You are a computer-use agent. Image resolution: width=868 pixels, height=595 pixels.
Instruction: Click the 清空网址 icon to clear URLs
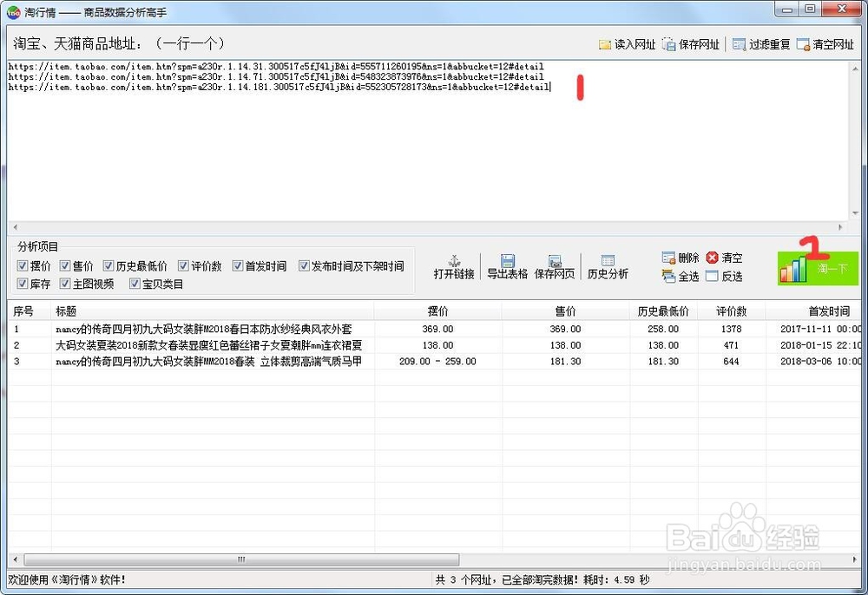823,42
